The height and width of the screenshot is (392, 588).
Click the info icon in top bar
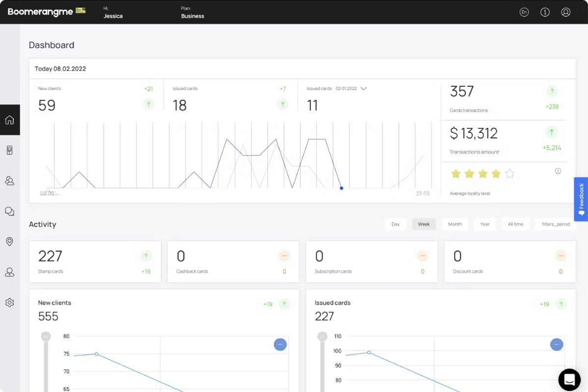coord(545,12)
